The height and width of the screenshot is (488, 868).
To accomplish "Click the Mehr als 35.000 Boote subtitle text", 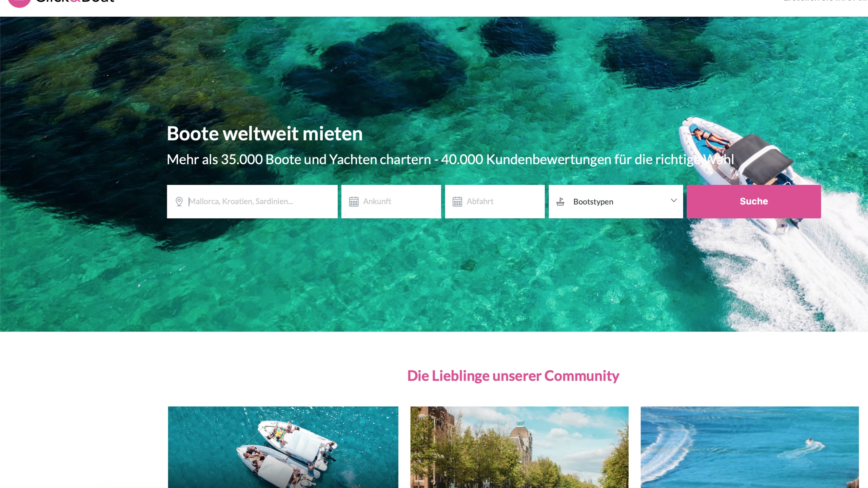I will (450, 160).
